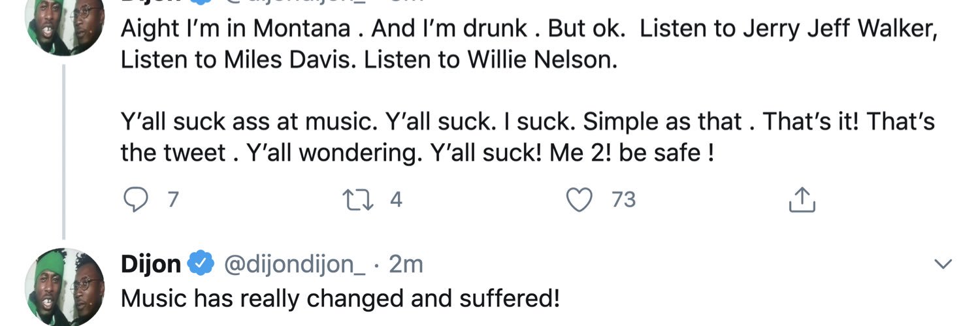
Task: Open the share tray icon
Action: pos(802,199)
